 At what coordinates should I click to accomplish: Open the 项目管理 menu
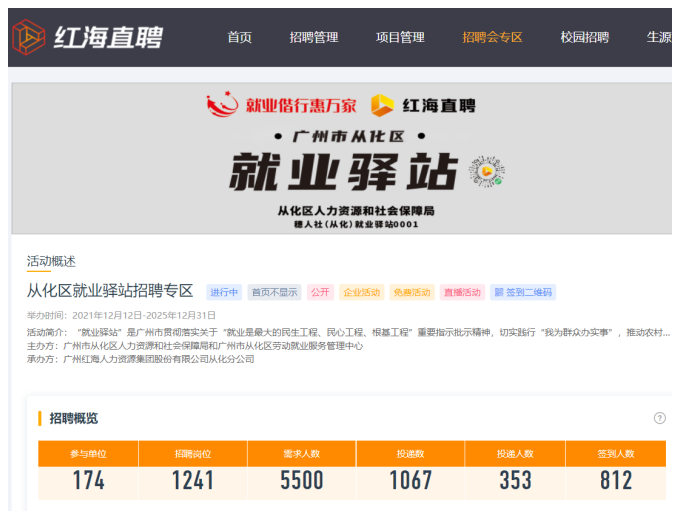(x=400, y=38)
